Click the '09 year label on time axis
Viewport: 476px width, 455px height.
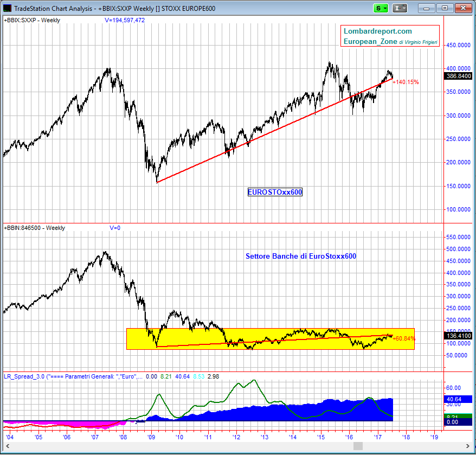click(151, 437)
